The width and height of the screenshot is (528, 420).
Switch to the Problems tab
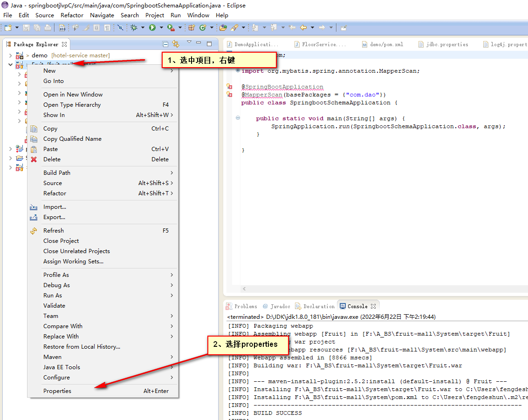(242, 306)
